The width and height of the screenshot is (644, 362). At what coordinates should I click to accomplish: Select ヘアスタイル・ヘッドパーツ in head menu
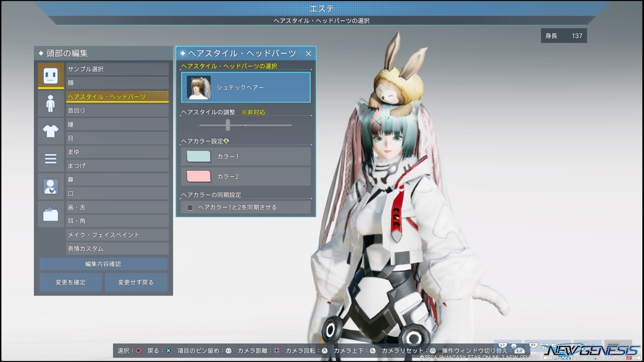point(117,97)
